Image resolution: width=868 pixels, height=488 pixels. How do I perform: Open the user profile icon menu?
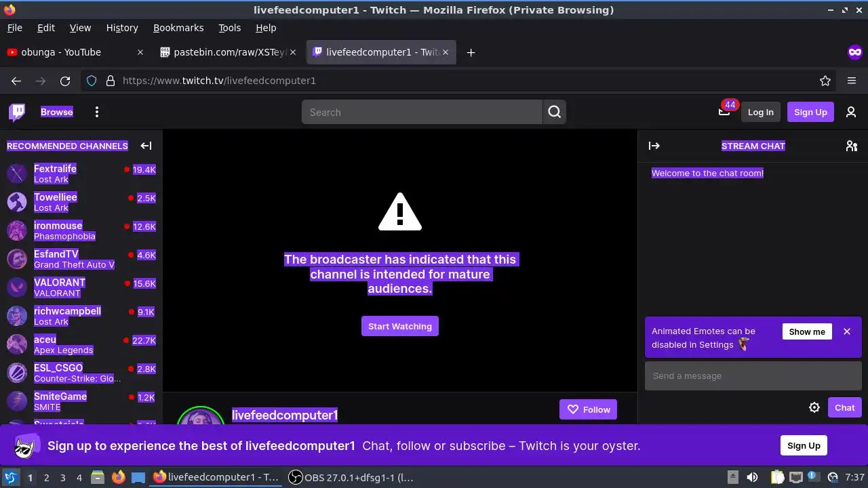point(851,112)
